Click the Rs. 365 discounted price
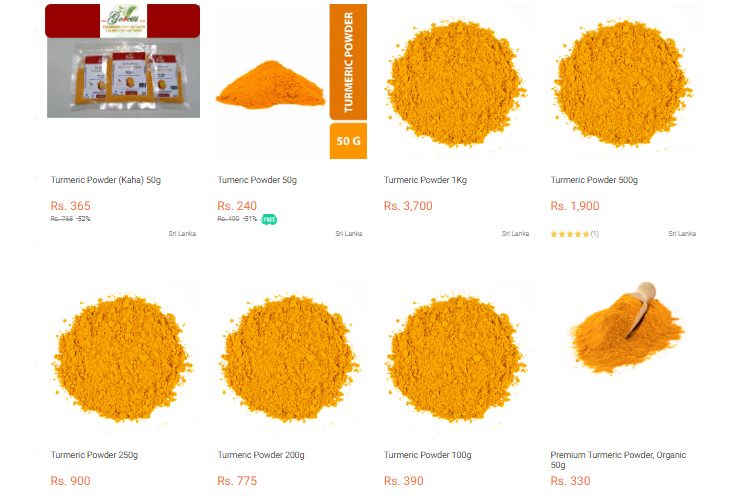The height and width of the screenshot is (496, 750). 70,206
